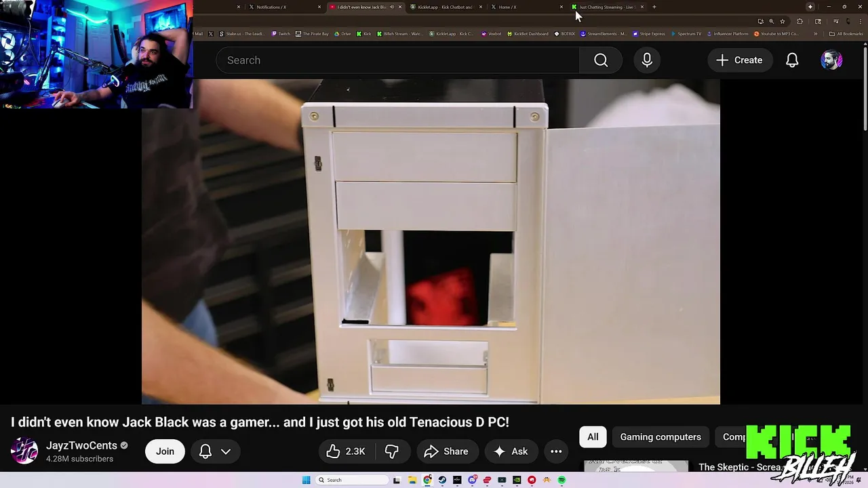Click the zoom magnifier in address bar
Screen dimensions: 868x488
tap(771, 22)
